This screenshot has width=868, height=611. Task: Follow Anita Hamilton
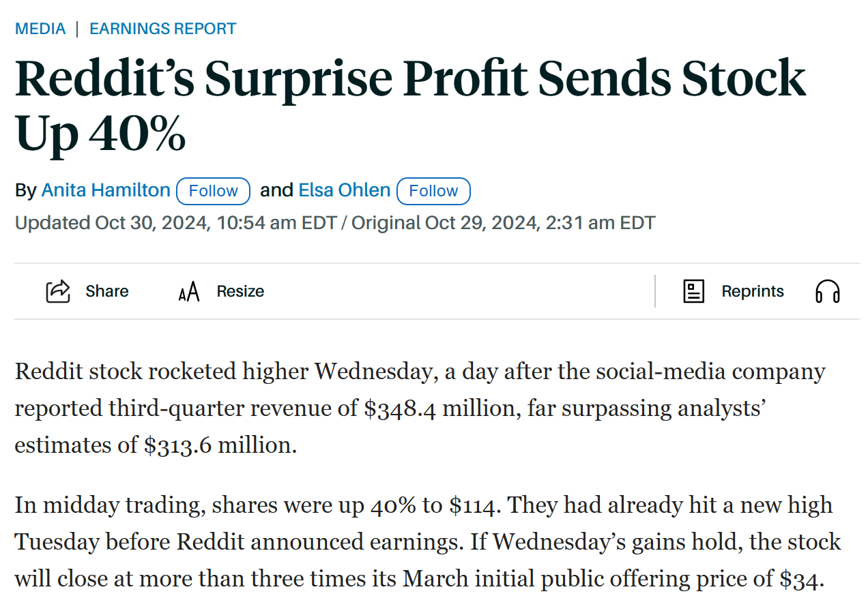(x=213, y=191)
